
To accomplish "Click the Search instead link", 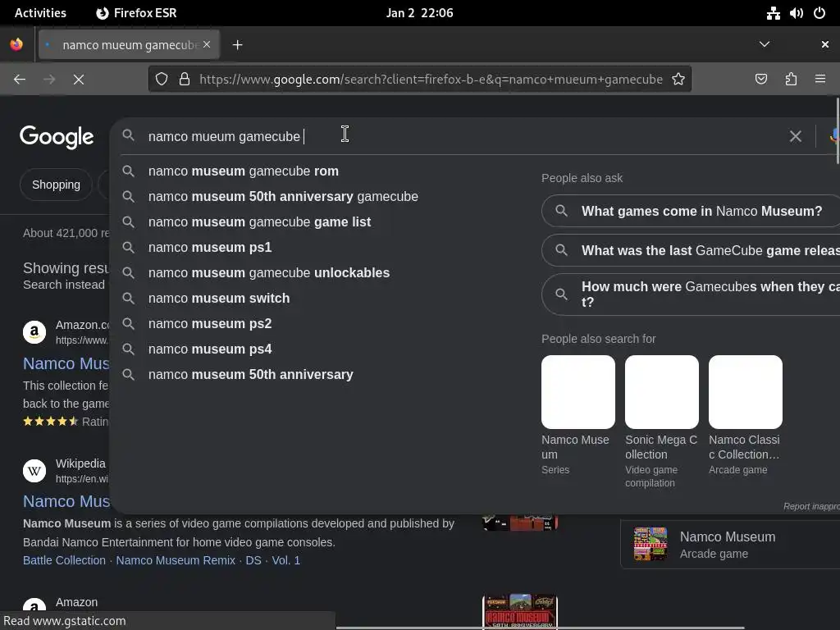I will (64, 285).
